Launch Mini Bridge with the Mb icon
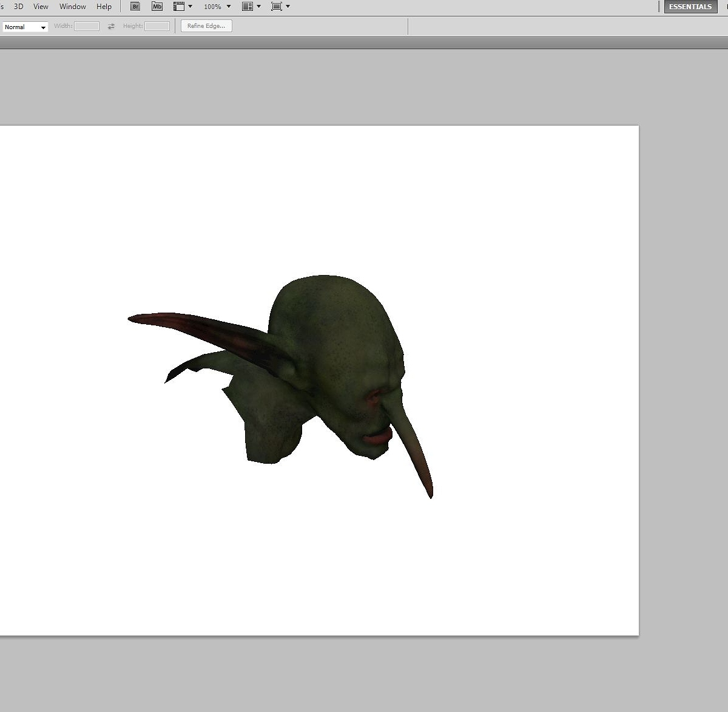This screenshot has height=712, width=728. coord(157,7)
